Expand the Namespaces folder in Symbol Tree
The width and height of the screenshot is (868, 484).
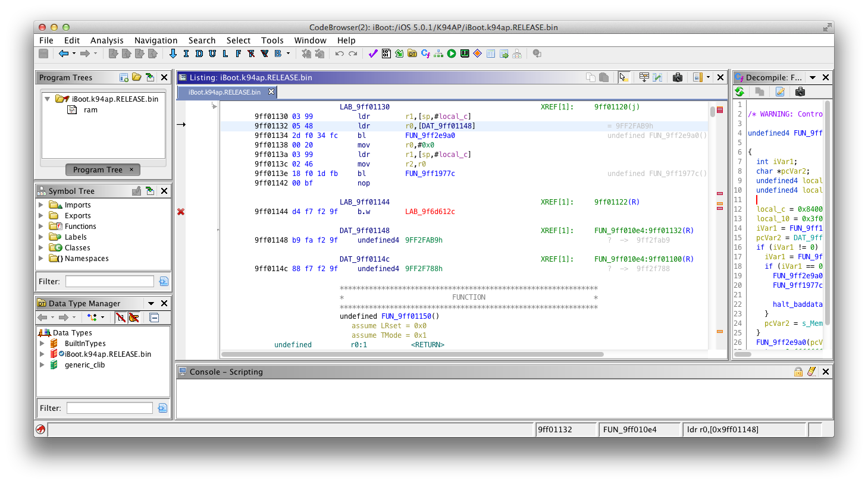41,259
